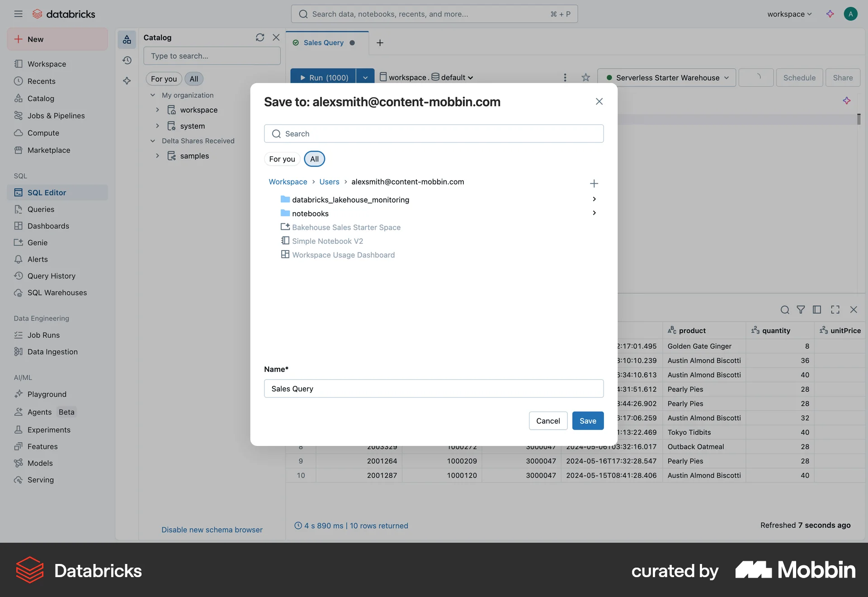Open the Serverless Starter Warehouse dropdown
868x597 pixels.
(667, 77)
